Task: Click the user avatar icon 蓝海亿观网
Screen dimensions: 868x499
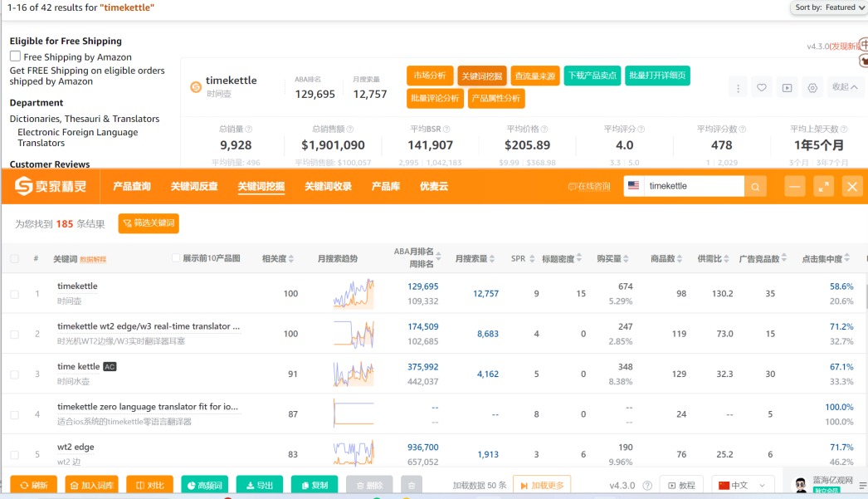Action: (801, 485)
